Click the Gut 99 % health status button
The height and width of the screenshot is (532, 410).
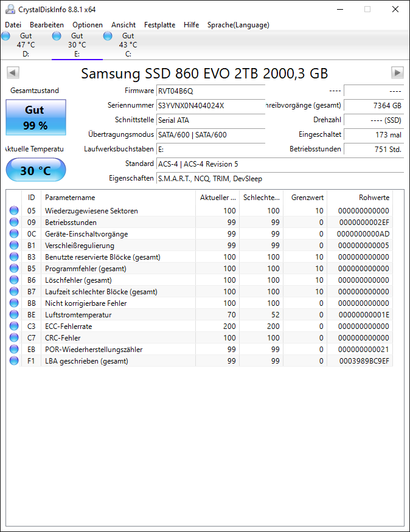36,117
